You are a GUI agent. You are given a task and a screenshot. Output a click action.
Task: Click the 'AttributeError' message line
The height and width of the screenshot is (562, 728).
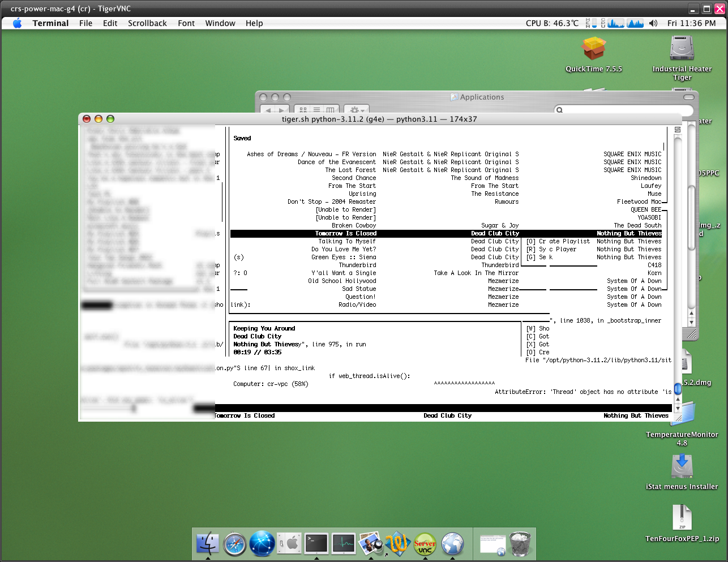583,392
